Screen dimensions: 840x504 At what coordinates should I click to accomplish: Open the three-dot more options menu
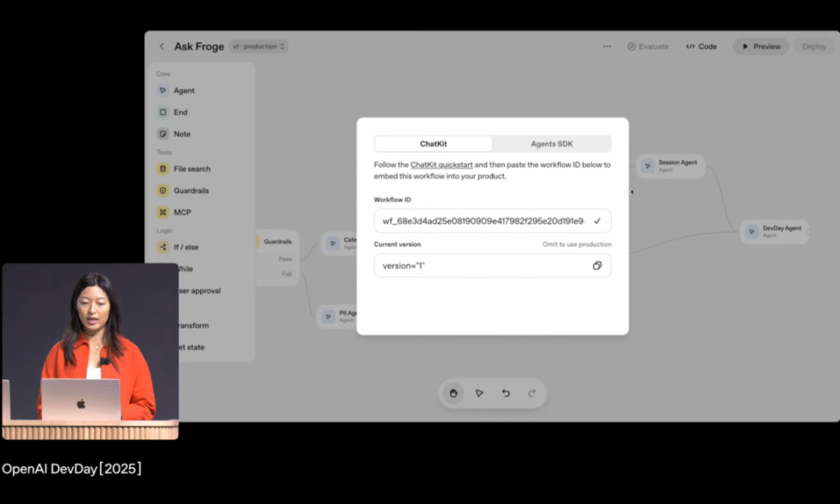tap(606, 47)
